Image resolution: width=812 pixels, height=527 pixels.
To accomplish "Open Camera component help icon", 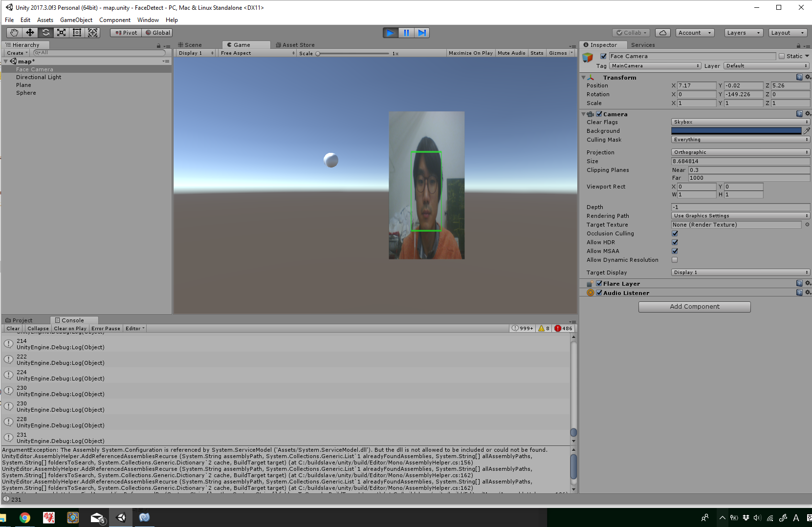I will click(x=799, y=114).
